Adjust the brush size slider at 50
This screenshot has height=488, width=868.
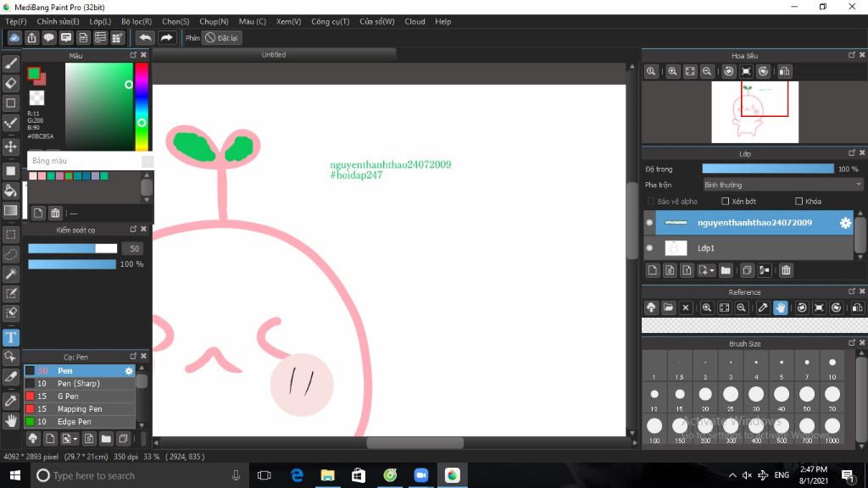(x=73, y=248)
